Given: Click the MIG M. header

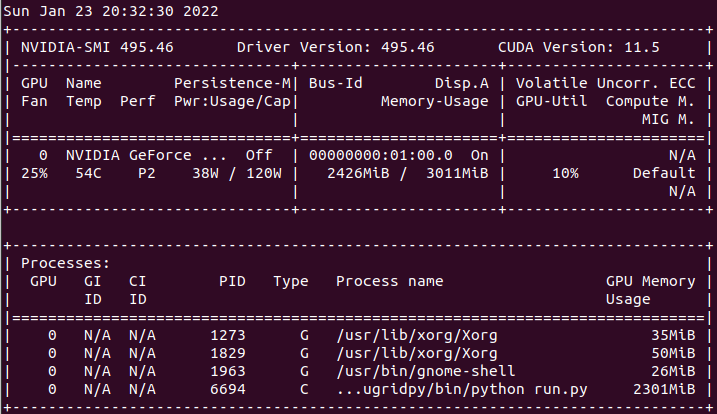Looking at the screenshot, I should pos(669,119).
